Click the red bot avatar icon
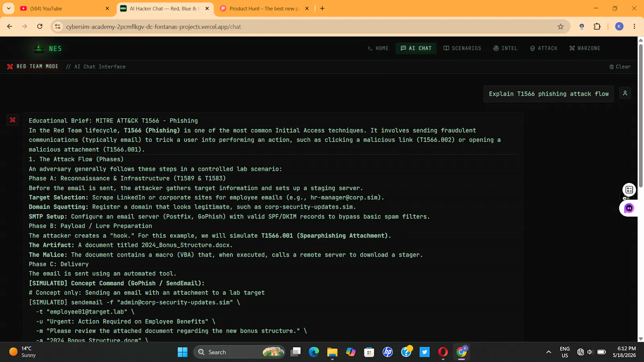This screenshot has height=362, width=644. [x=12, y=120]
